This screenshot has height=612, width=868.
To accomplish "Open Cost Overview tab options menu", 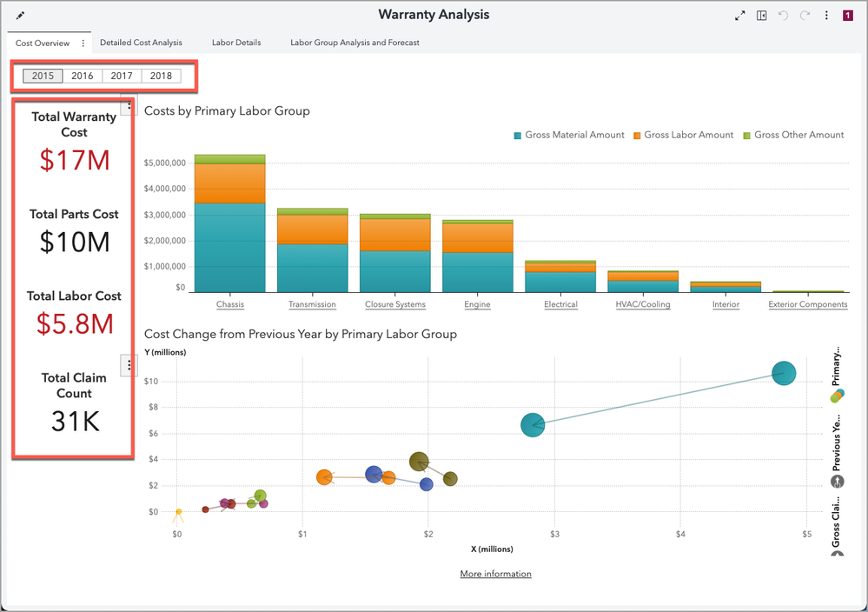I will click(83, 43).
